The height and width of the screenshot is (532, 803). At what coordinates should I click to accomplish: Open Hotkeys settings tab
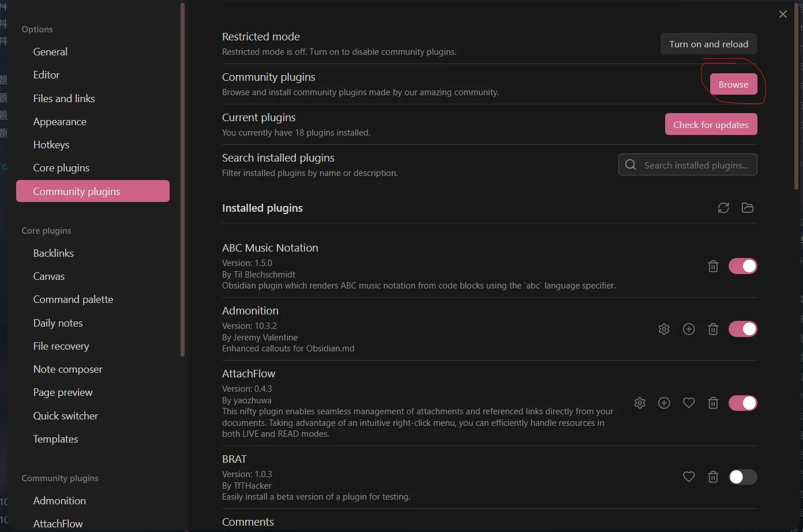point(93,145)
